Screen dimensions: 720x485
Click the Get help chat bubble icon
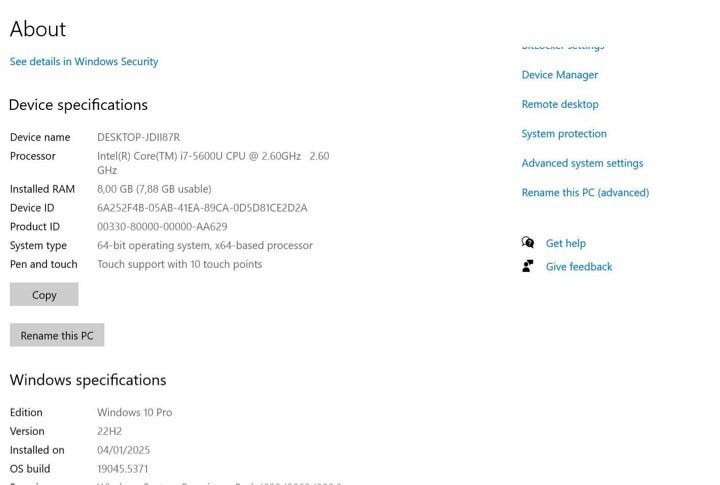(x=528, y=242)
